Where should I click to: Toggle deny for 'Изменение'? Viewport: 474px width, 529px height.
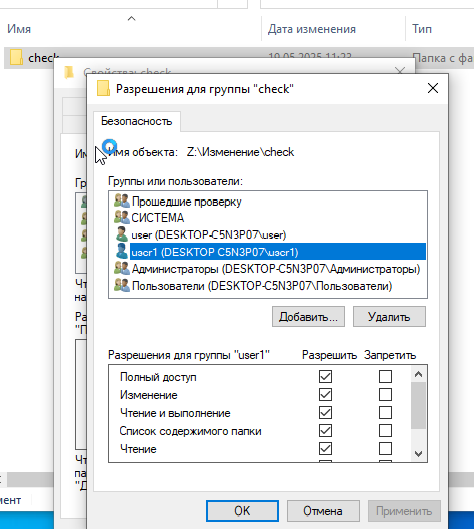tap(385, 394)
